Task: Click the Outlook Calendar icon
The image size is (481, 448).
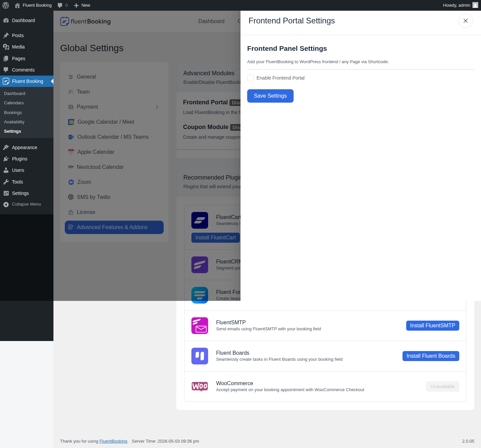Action: (71, 137)
